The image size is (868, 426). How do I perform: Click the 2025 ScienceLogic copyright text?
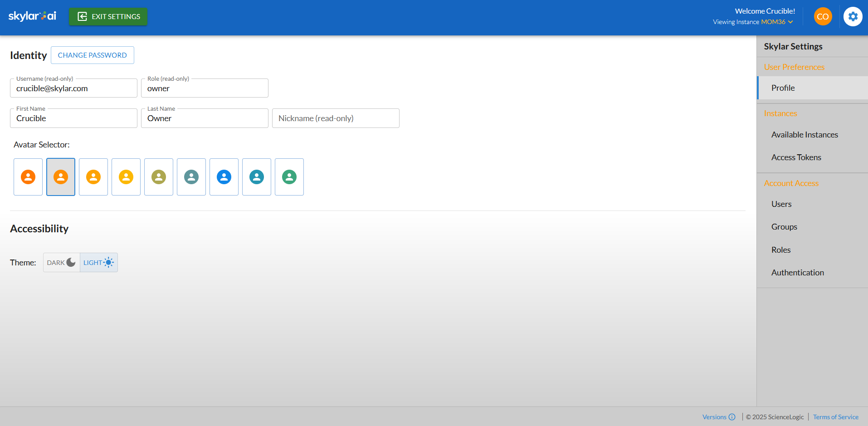click(775, 417)
